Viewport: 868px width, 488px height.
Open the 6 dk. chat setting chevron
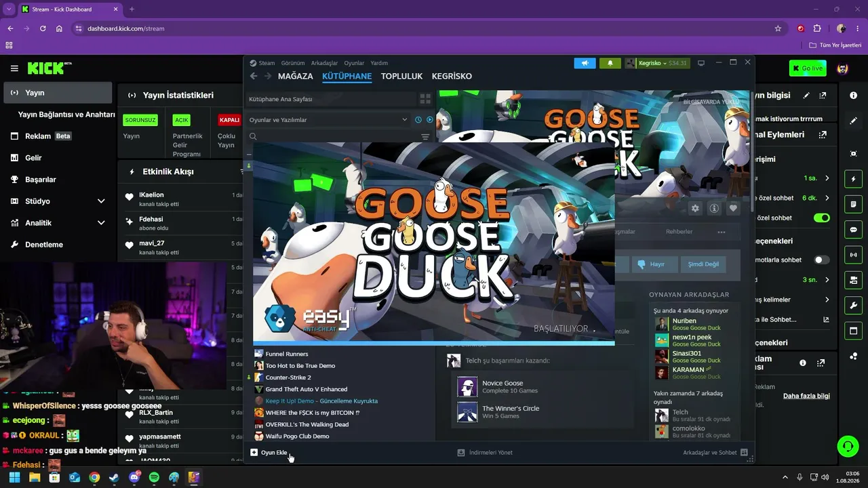pyautogui.click(x=827, y=198)
